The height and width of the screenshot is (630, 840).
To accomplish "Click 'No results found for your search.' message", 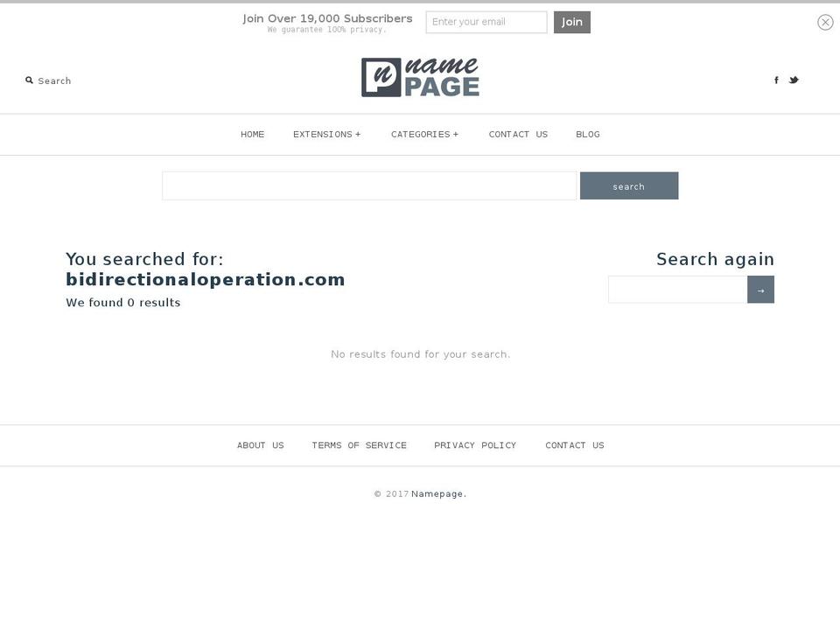I will 421,354.
